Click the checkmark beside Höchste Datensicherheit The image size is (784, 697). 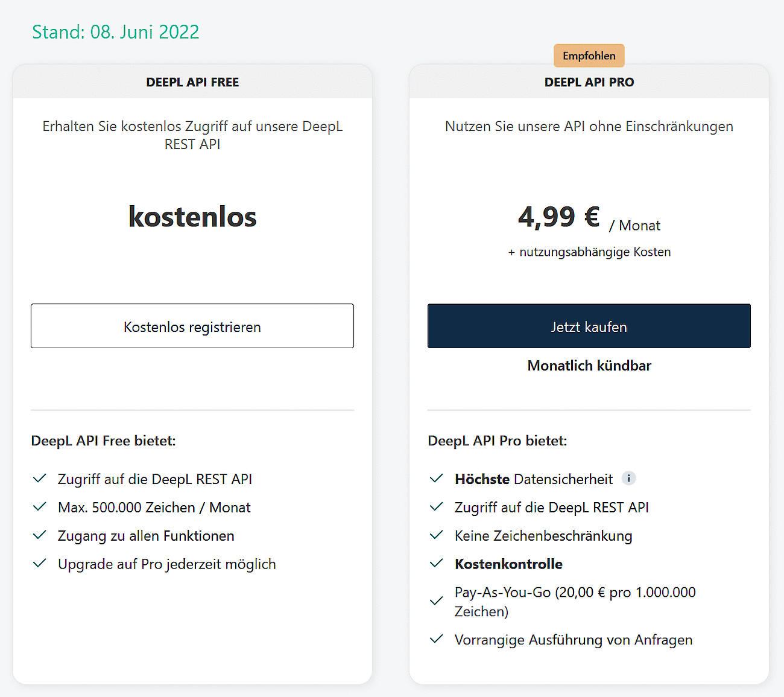pos(436,479)
